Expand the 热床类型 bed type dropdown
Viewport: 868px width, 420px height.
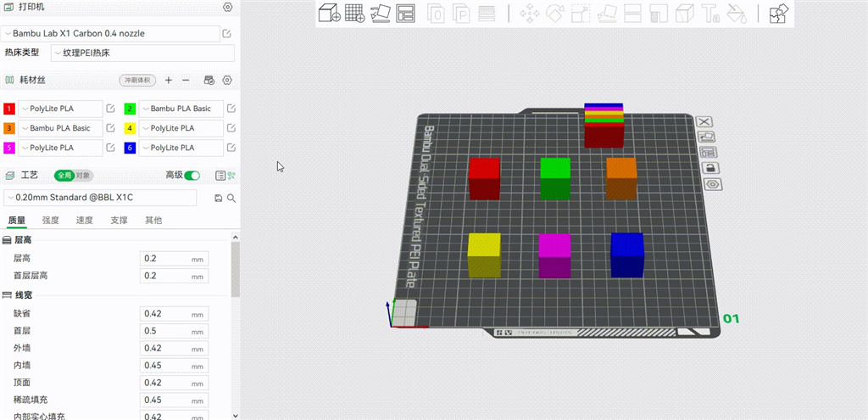pos(142,53)
